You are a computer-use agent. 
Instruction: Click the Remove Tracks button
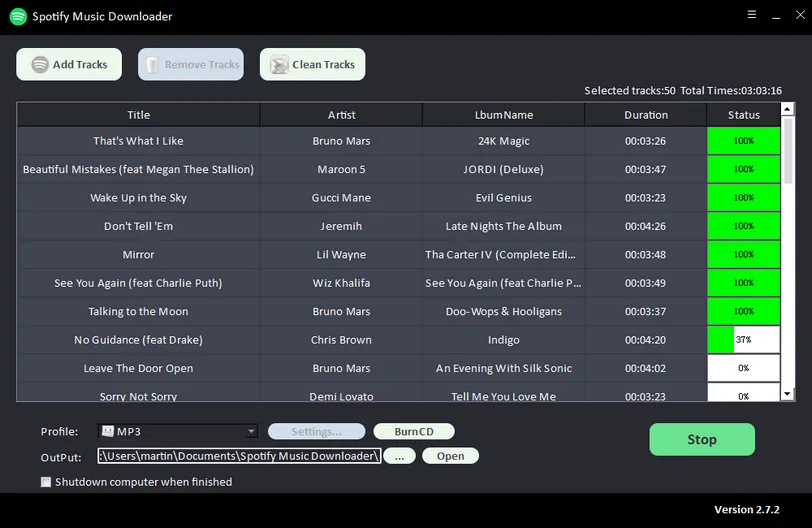coord(191,64)
